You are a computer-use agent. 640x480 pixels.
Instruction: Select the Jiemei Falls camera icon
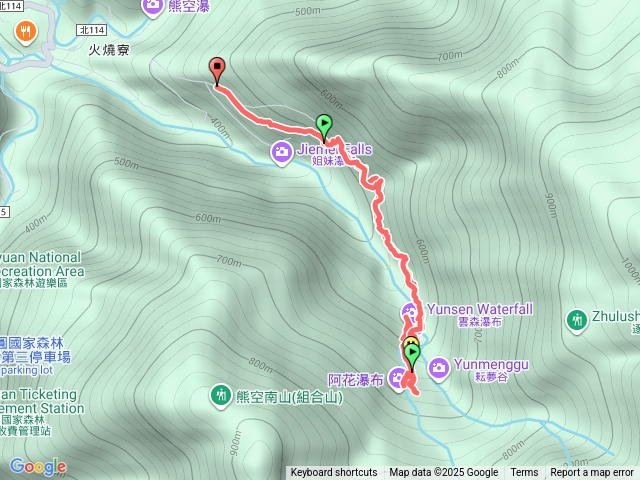pos(282,153)
